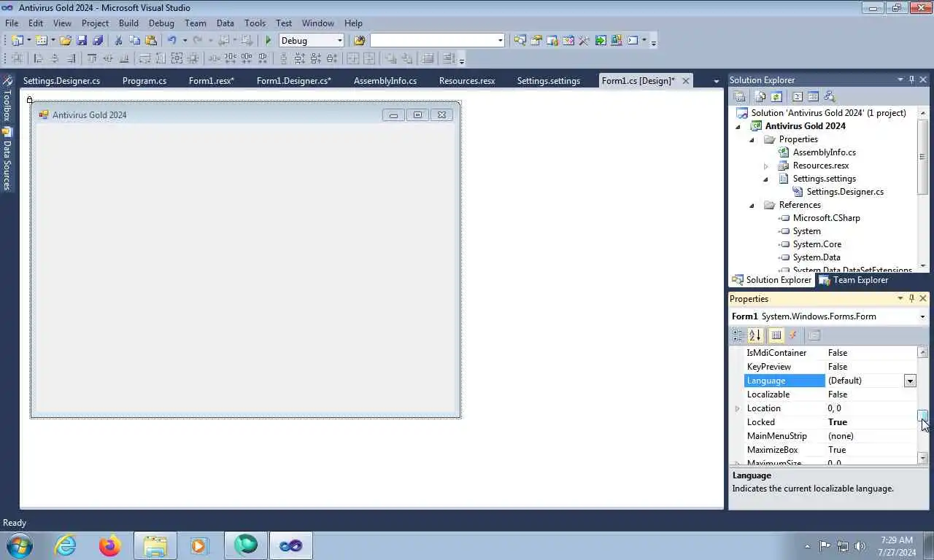Open the Data Sources side panel
Screen dimensions: 934x560
click(x=7, y=159)
